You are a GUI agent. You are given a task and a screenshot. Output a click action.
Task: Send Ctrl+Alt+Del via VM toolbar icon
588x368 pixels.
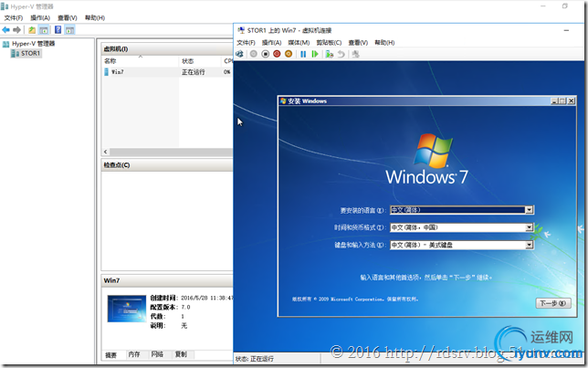239,54
